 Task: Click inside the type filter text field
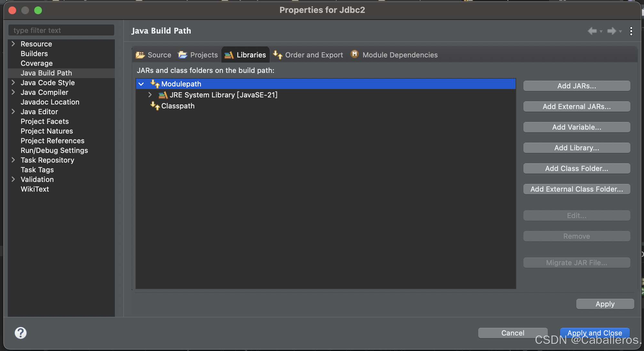coord(61,30)
